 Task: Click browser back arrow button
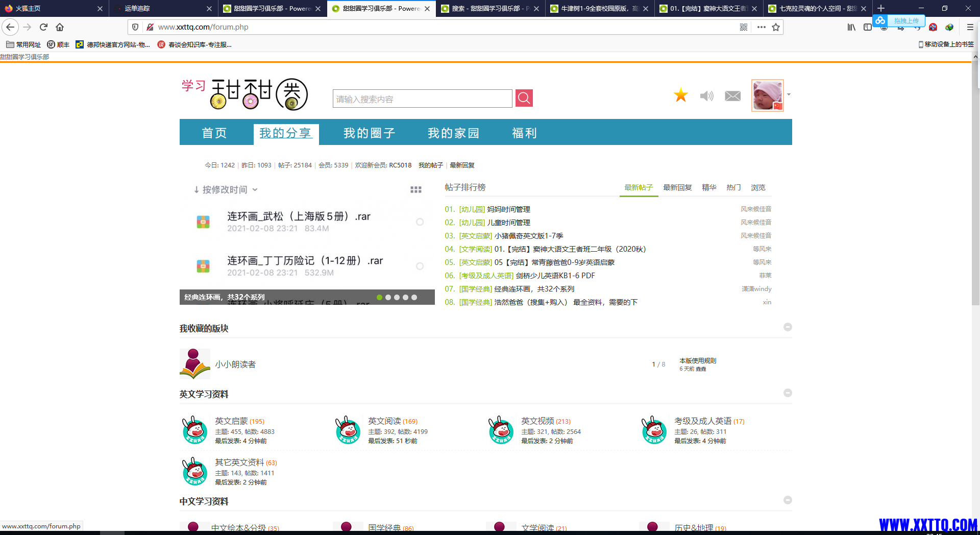click(x=10, y=27)
